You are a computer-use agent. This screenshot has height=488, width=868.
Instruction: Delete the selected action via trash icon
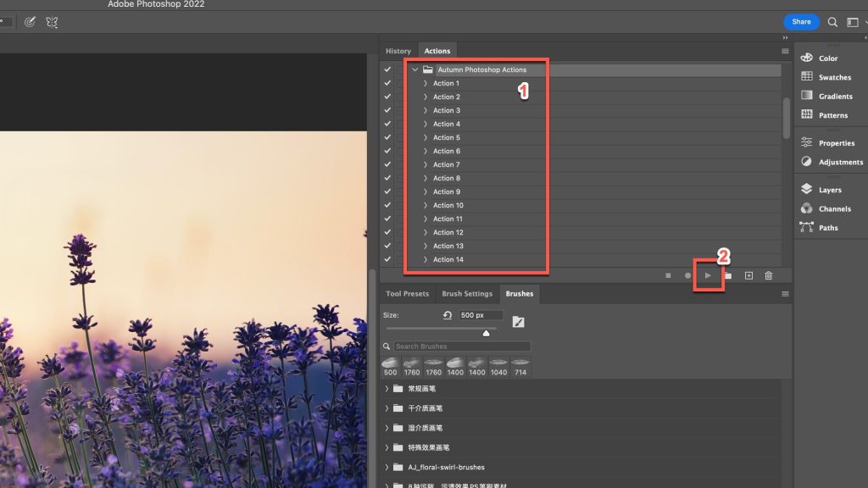click(x=768, y=275)
